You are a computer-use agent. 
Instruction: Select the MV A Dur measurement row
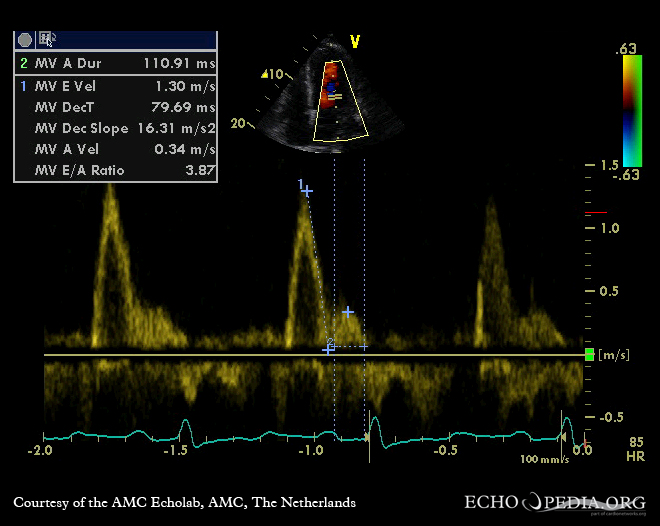(x=115, y=63)
